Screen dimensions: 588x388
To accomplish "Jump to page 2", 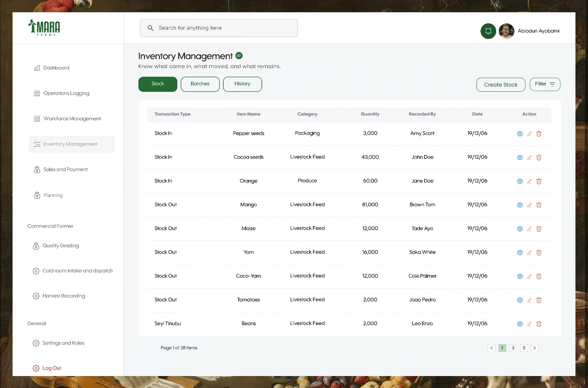I will (513, 348).
